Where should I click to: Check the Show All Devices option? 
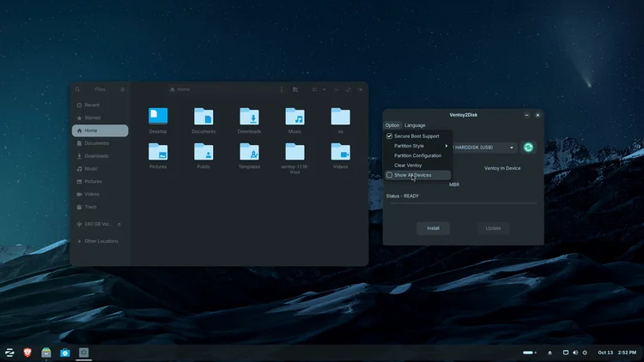tap(418, 175)
